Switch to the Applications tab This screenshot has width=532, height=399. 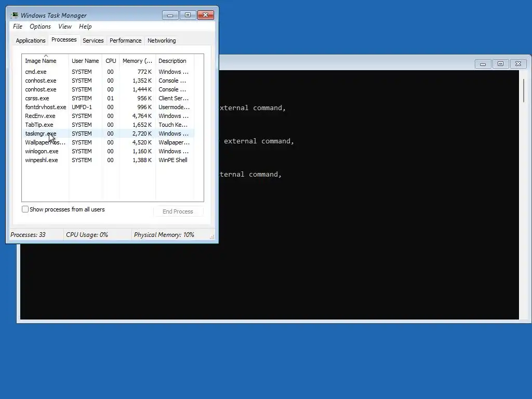pyautogui.click(x=31, y=41)
